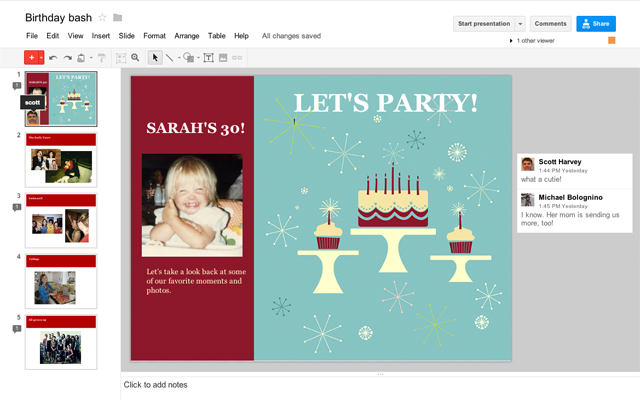Click the insert link chain icon

point(237,58)
